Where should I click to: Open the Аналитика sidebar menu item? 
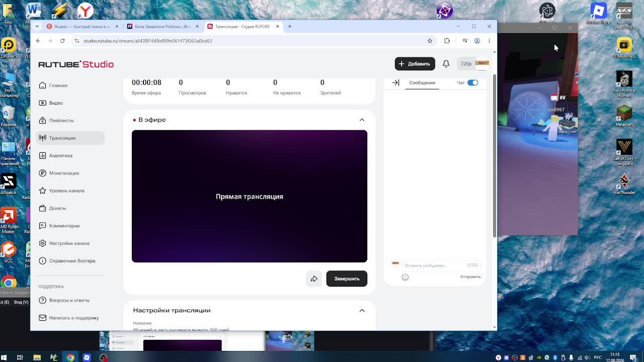(x=70, y=155)
